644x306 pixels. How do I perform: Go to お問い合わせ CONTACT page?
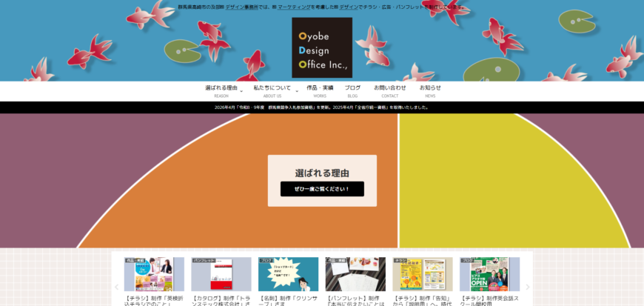click(390, 91)
